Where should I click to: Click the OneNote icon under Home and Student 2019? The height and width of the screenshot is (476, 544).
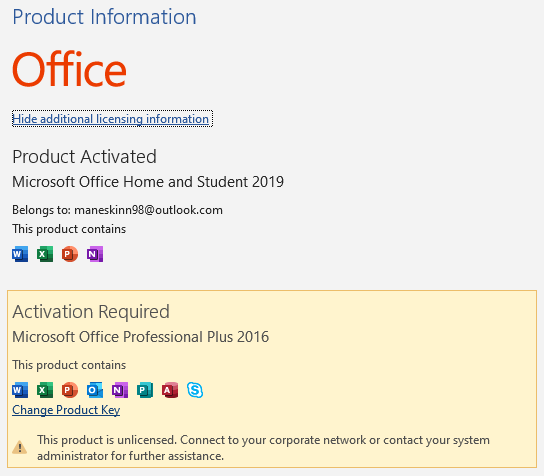[95, 254]
